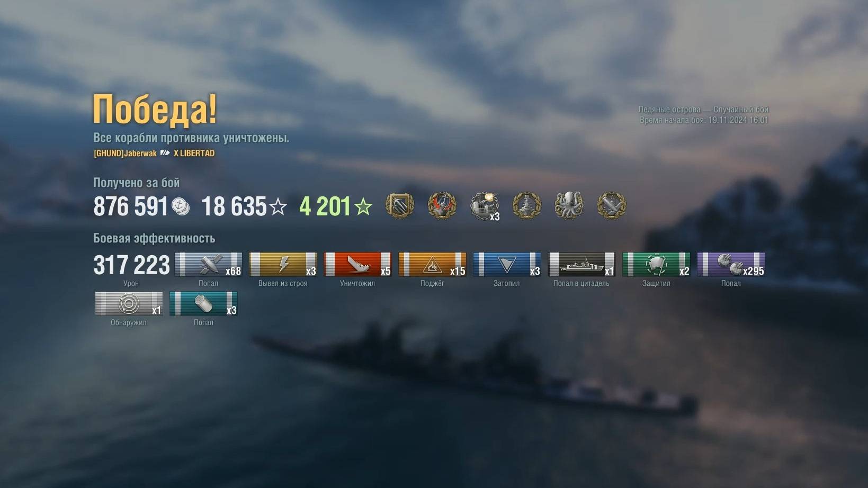Click the grey Попал x68 ribbon
The image size is (868, 488).
click(x=208, y=264)
